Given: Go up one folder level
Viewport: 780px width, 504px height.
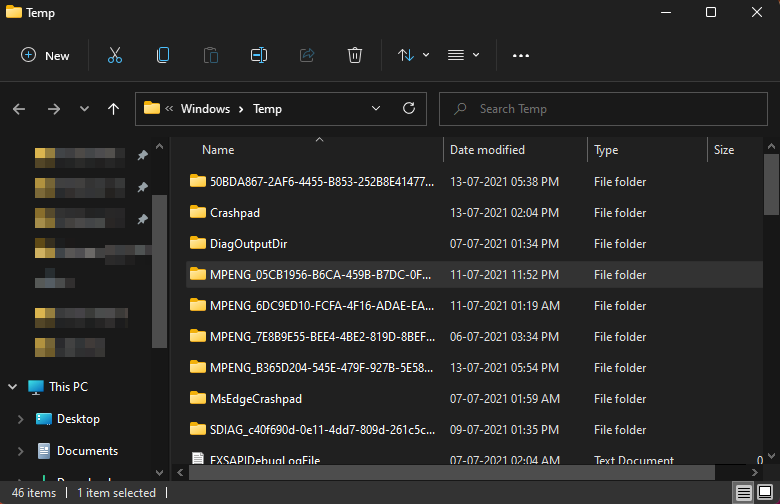Looking at the screenshot, I should tap(113, 109).
